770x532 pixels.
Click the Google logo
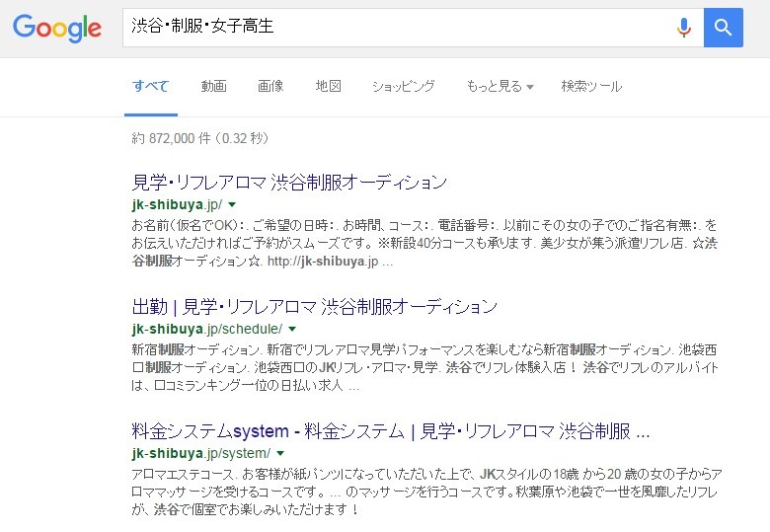[57, 28]
